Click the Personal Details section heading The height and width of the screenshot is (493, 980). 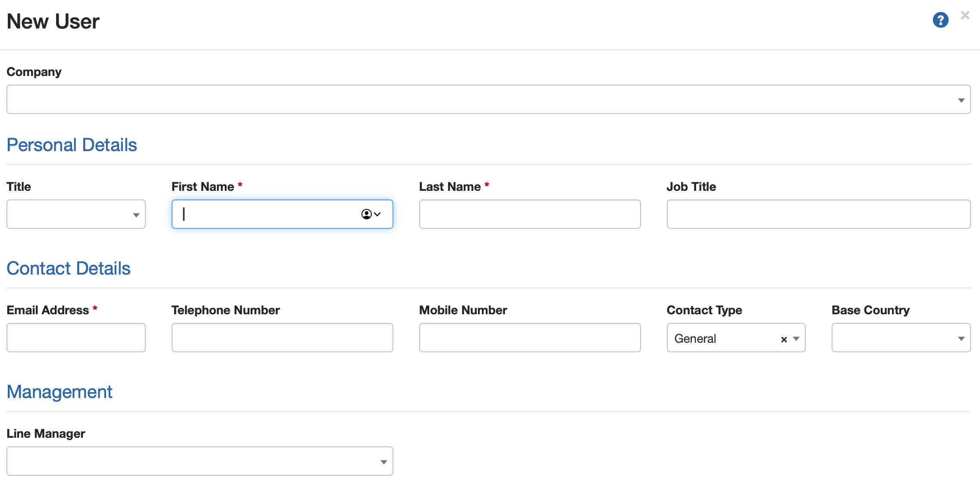pos(72,145)
